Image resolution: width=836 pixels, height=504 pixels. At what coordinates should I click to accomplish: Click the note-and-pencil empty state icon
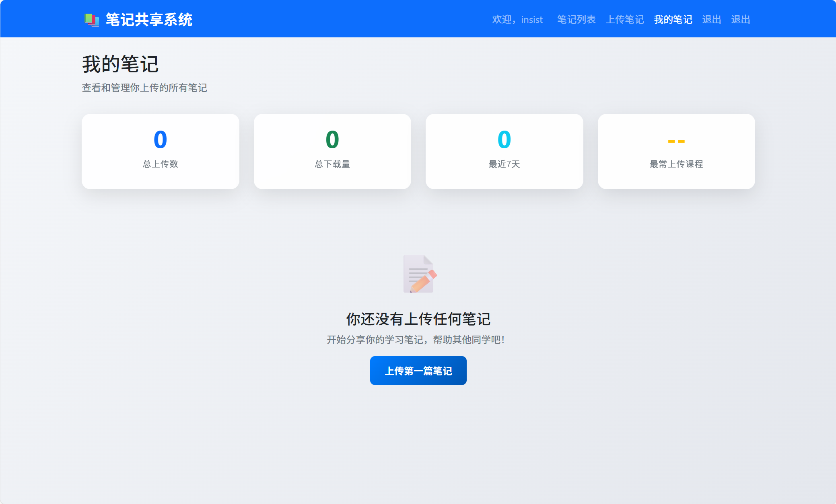[419, 274]
